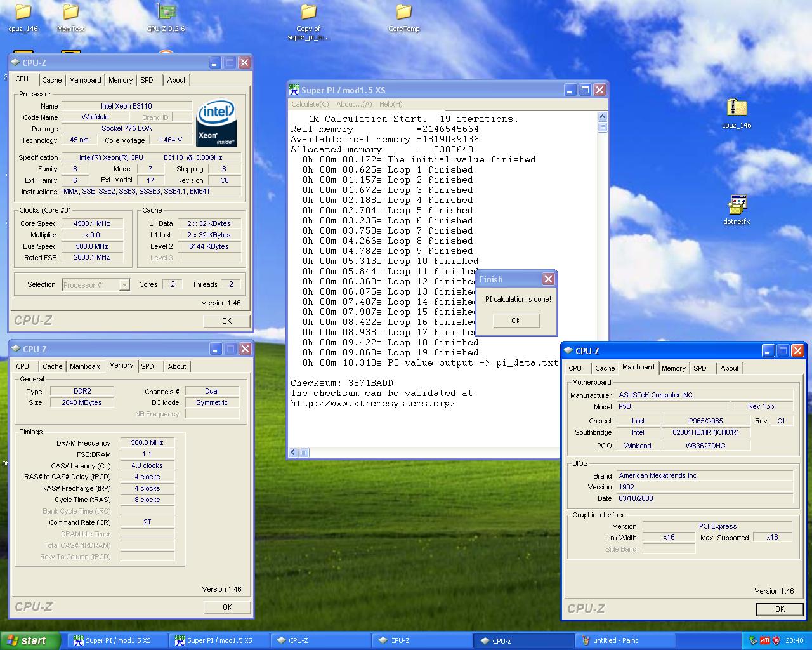The image size is (812, 650).
Task: Confirm PI calculation done with OK
Action: click(516, 321)
